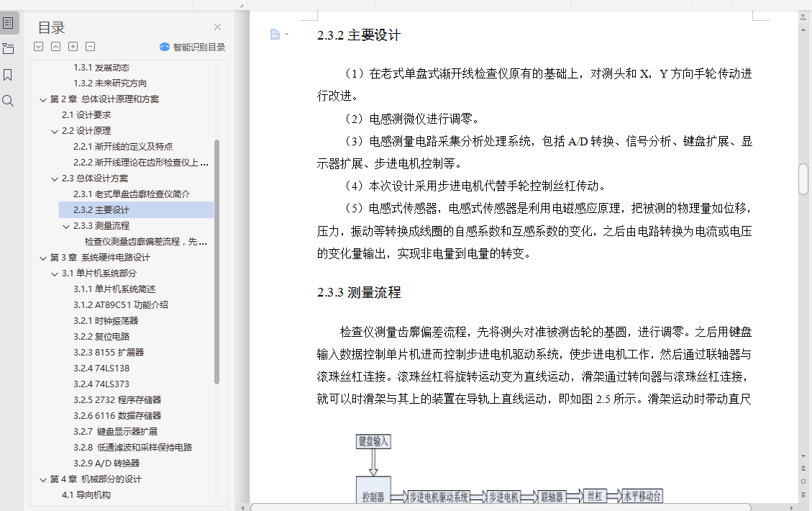
Task: Collapse the 2.3.3 测量流程 node
Action: [66, 227]
